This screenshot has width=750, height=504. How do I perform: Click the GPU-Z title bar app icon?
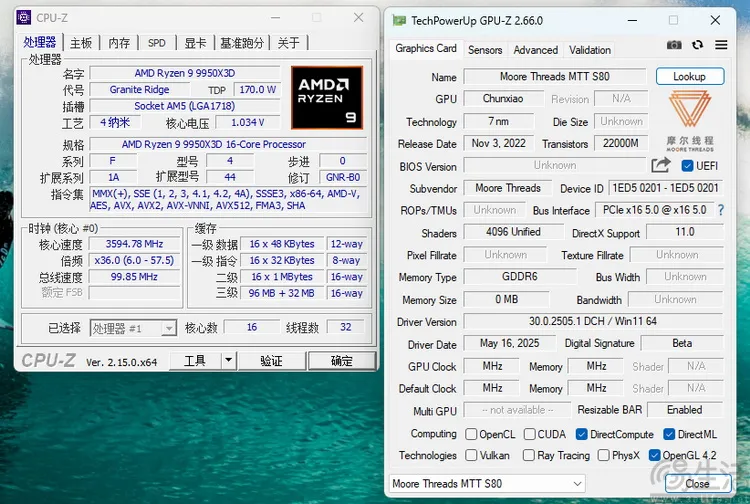click(x=399, y=20)
